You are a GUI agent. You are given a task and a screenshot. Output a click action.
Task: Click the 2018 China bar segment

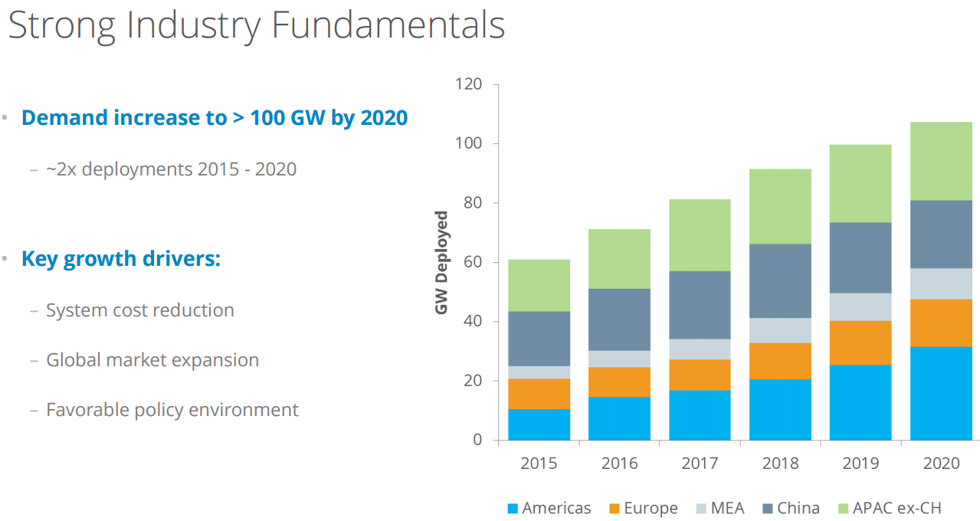point(780,280)
